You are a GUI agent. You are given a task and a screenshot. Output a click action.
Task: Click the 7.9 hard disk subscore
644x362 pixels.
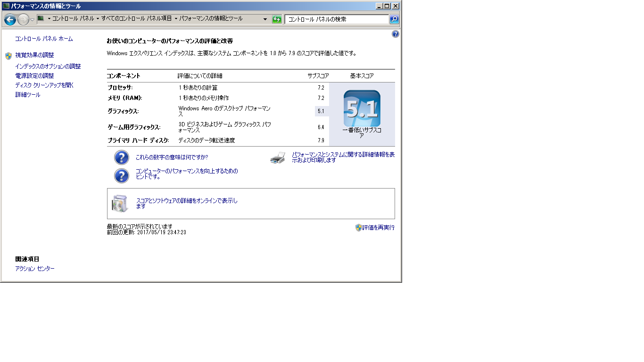click(x=321, y=140)
